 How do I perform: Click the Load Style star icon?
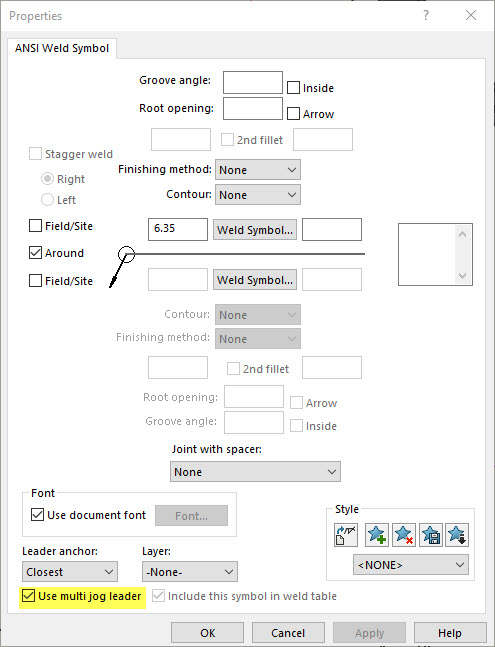pyautogui.click(x=457, y=535)
